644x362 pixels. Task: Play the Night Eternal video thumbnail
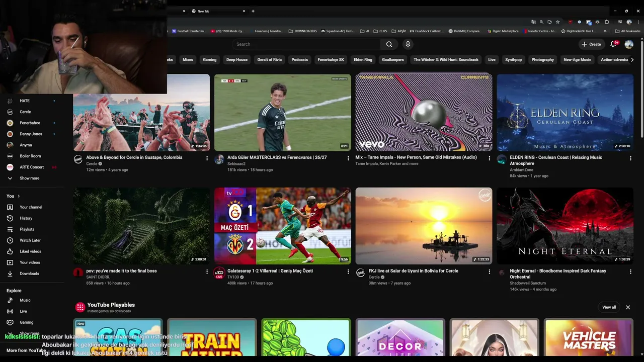point(565,226)
